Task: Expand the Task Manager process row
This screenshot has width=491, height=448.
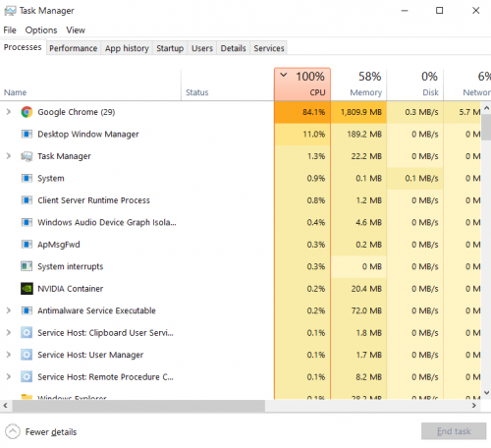Action: [x=9, y=156]
